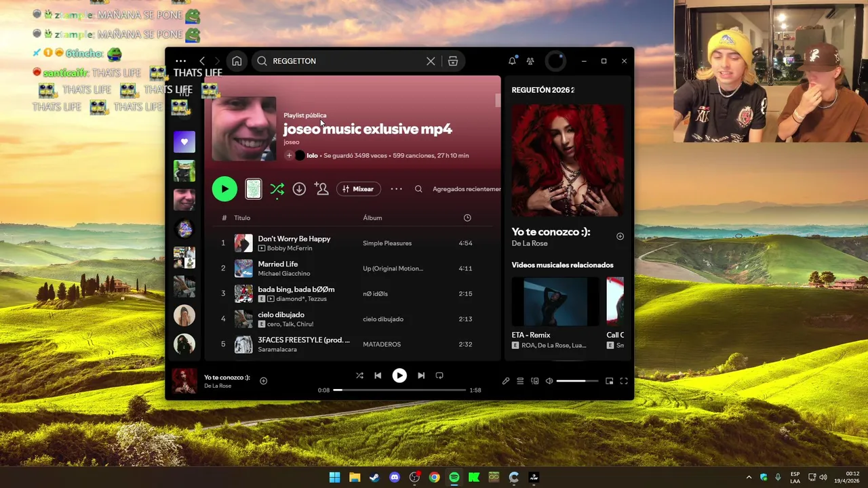The height and width of the screenshot is (488, 868).
Task: Add Yo te conozco to library in the right panel
Action: pos(620,237)
